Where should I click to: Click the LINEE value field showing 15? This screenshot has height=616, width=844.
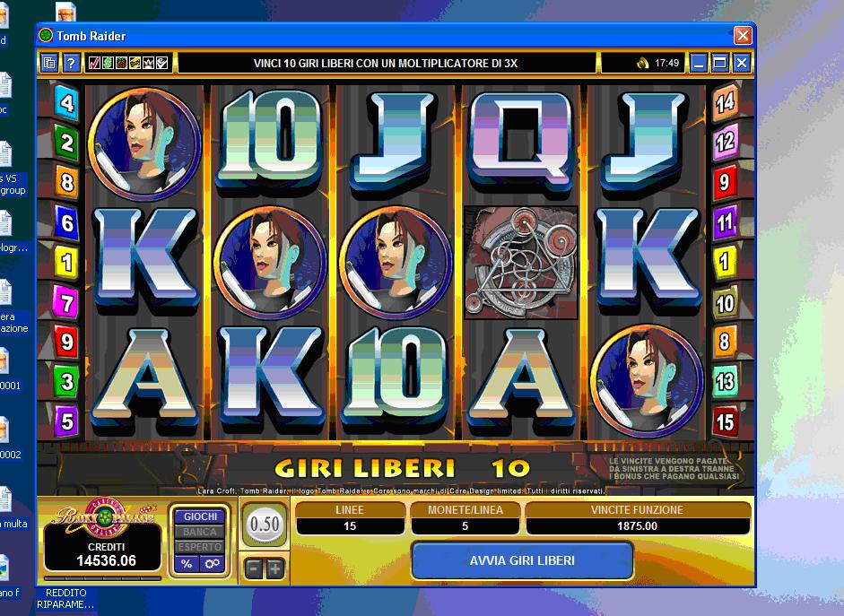pyautogui.click(x=350, y=526)
